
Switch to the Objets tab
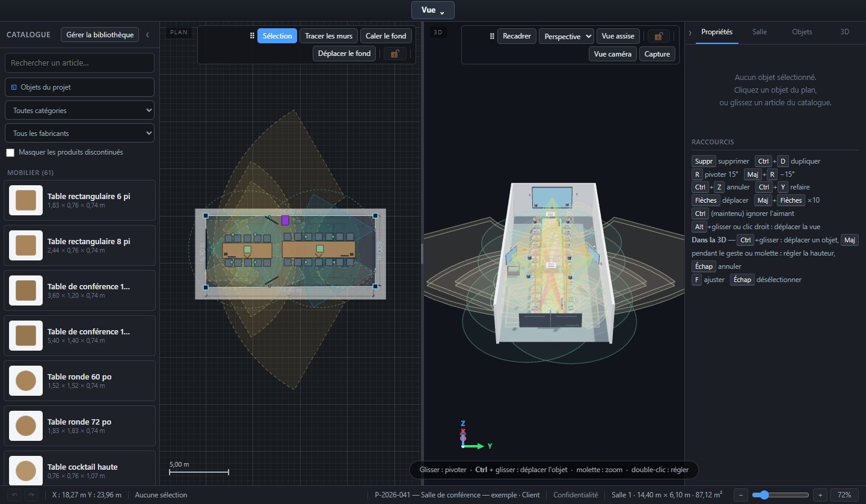click(x=802, y=32)
